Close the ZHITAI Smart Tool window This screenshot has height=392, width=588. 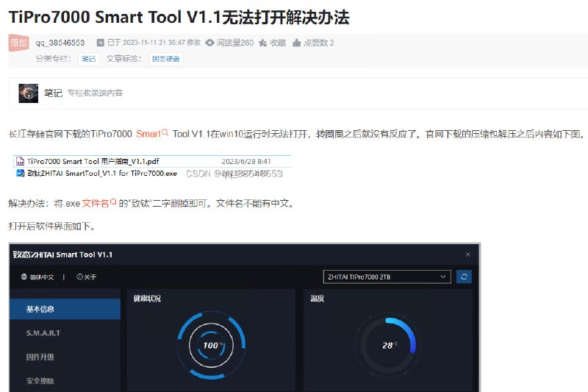pyautogui.click(x=468, y=254)
